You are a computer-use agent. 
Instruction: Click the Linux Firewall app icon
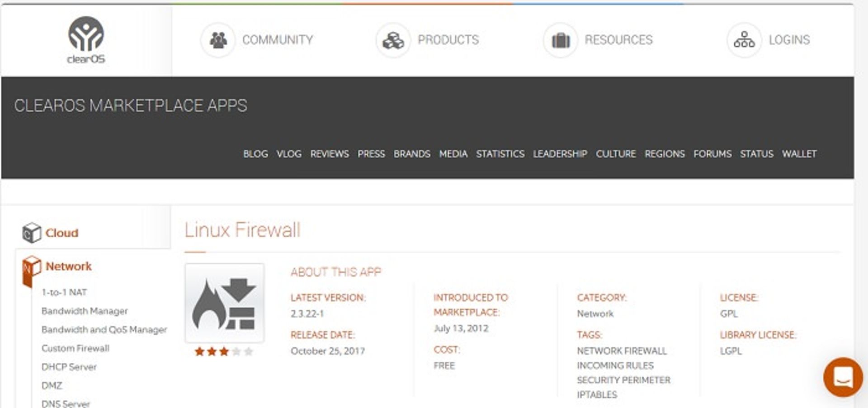[225, 303]
